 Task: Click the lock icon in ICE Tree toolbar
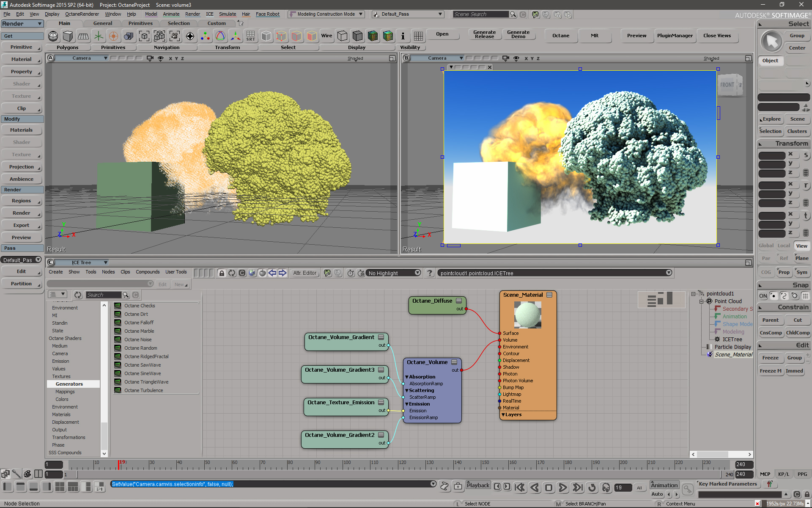[x=222, y=273]
